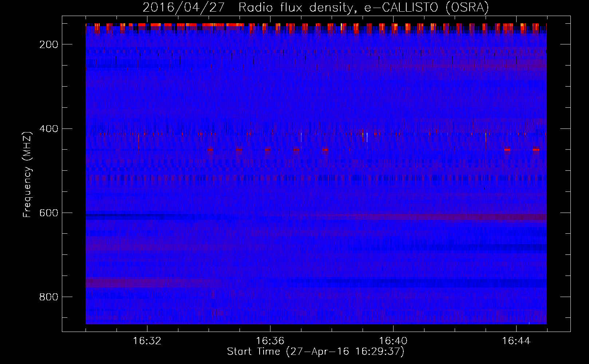Click the 600 frequency tick label

coord(49,213)
